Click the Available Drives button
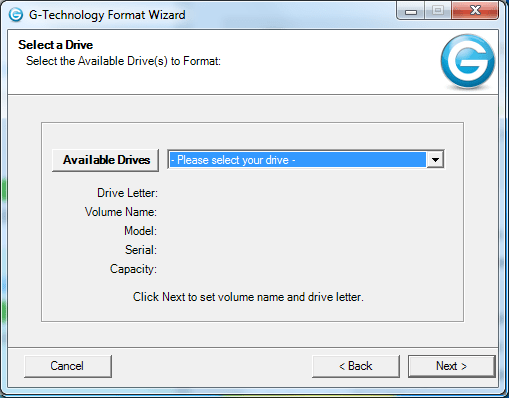The image size is (509, 398). click(105, 160)
